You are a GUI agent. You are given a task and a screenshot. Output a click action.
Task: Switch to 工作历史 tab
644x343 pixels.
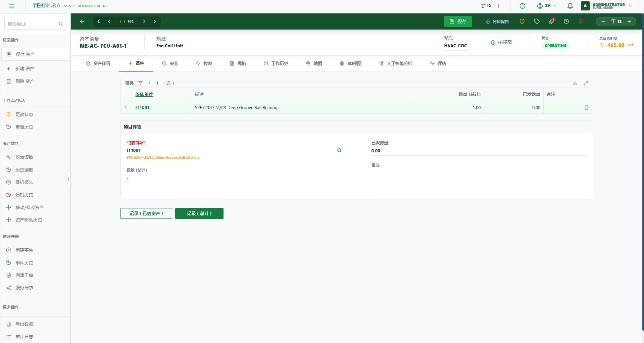click(x=276, y=63)
